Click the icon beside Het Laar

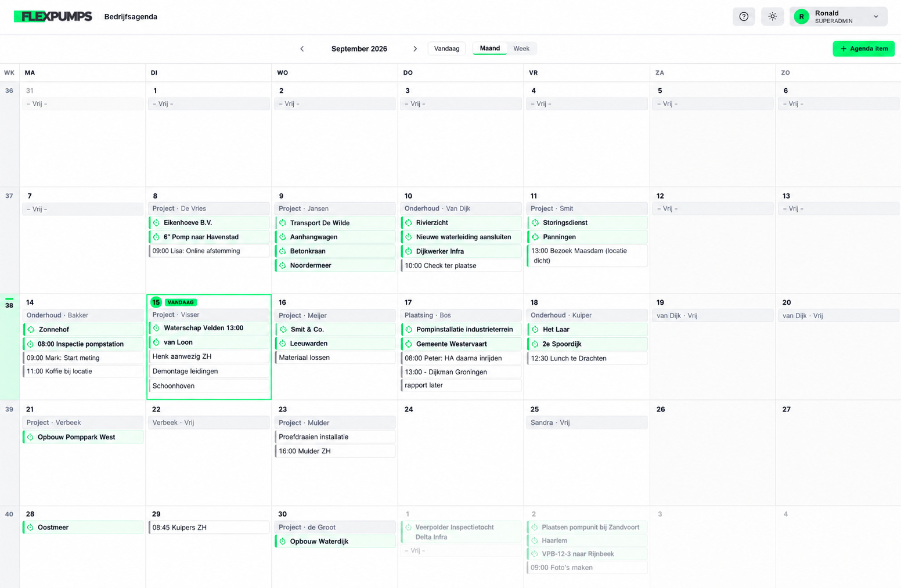[535, 330]
